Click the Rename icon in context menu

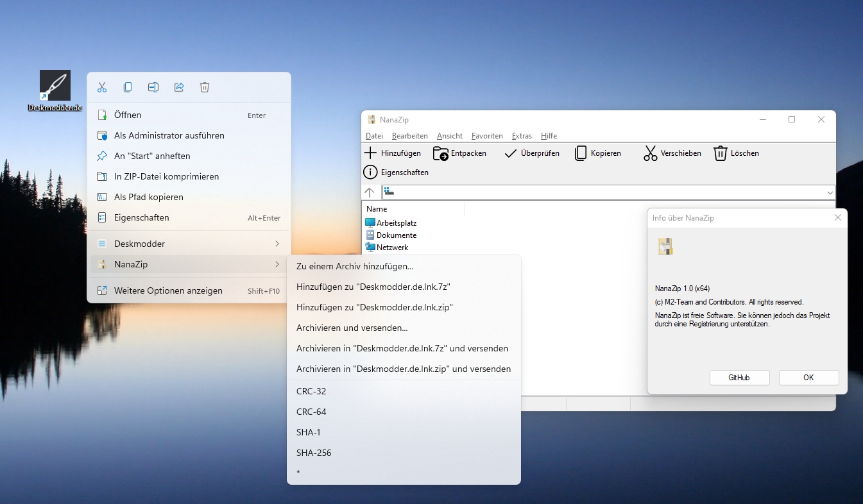[x=153, y=87]
